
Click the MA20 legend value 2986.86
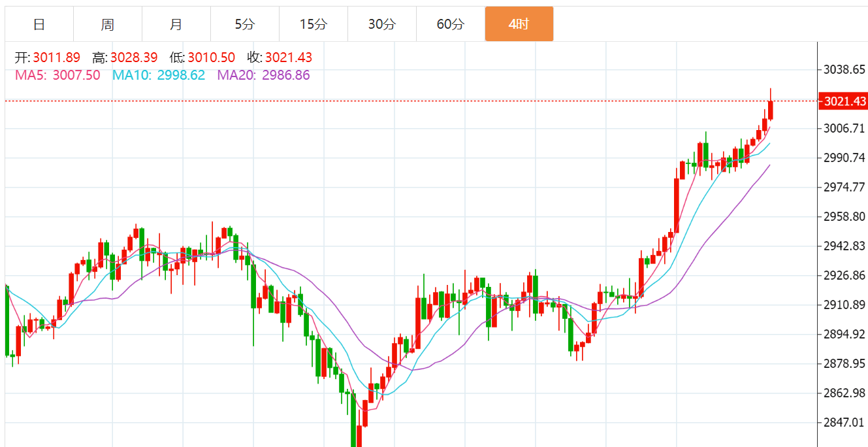(x=286, y=75)
